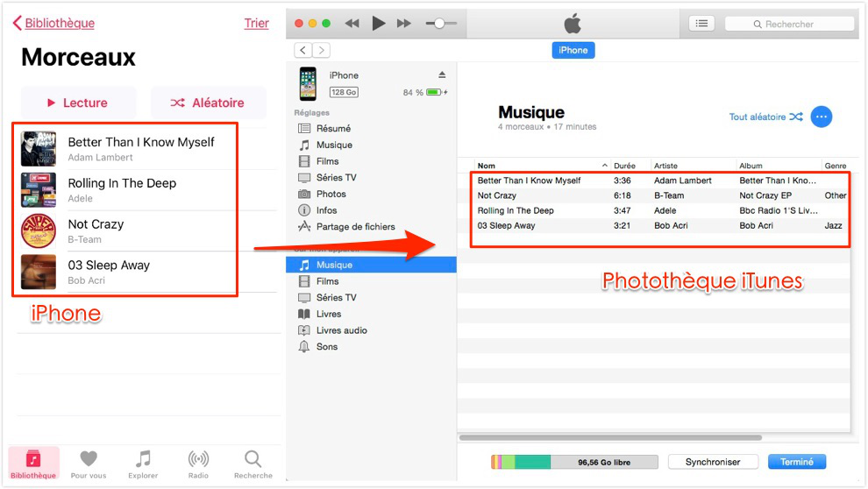Viewport: 868px width, 489px height.
Task: Click the horizontal scrollbar under song table
Action: point(610,437)
